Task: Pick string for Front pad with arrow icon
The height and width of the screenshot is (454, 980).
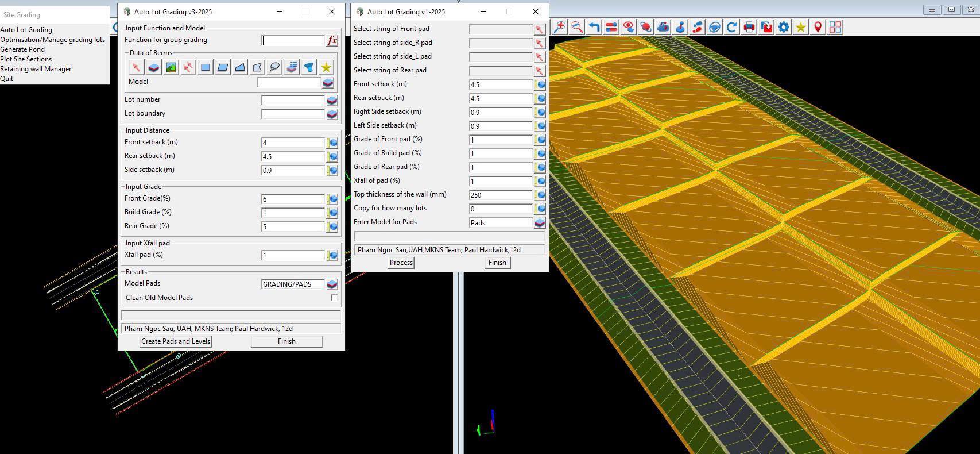Action: click(x=539, y=29)
